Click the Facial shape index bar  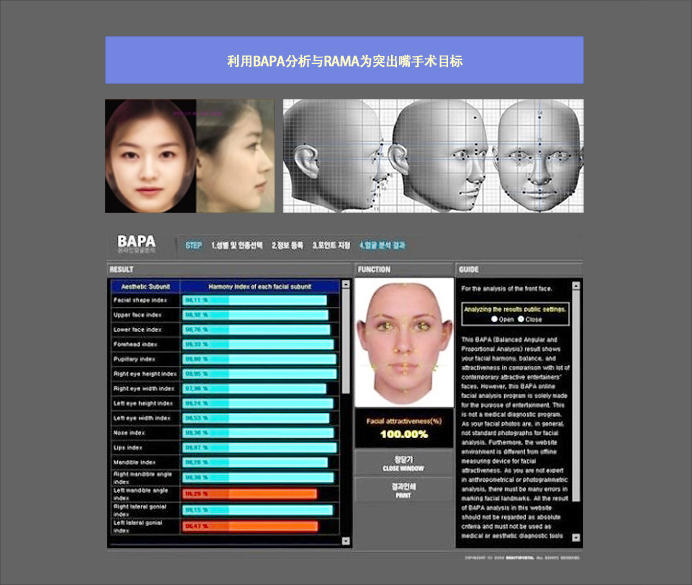[255, 300]
